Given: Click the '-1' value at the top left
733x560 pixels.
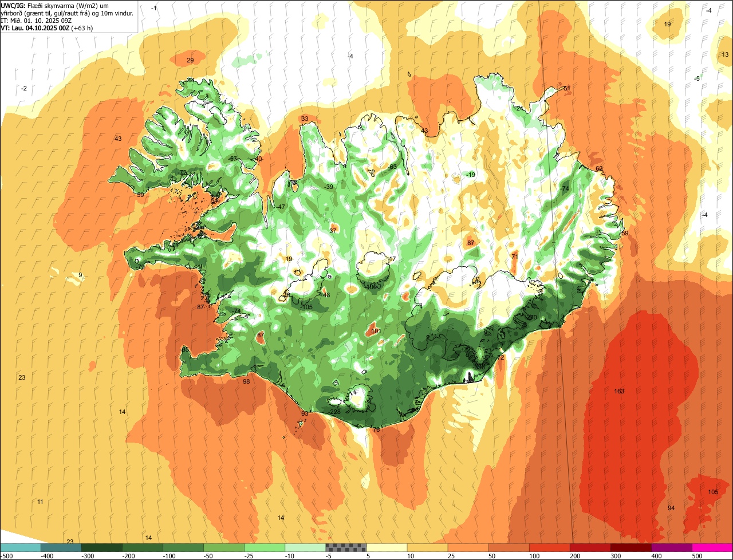Looking at the screenshot, I should pos(153,8).
